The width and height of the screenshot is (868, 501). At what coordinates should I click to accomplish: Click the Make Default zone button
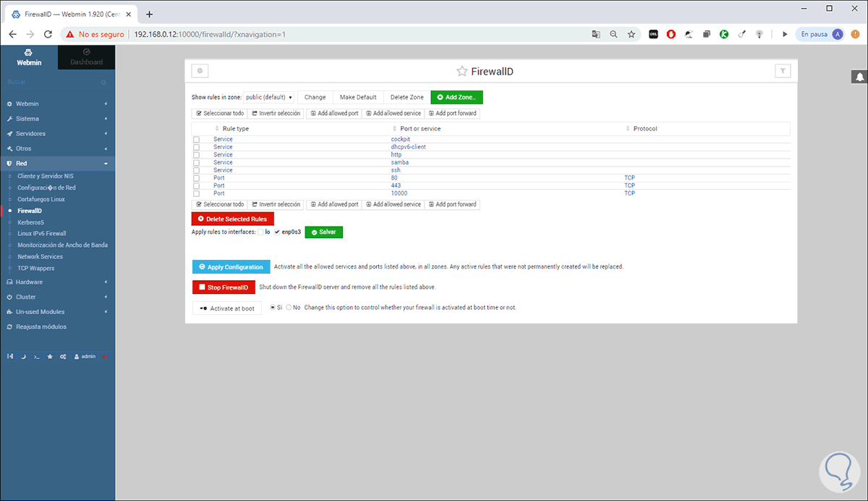[358, 97]
